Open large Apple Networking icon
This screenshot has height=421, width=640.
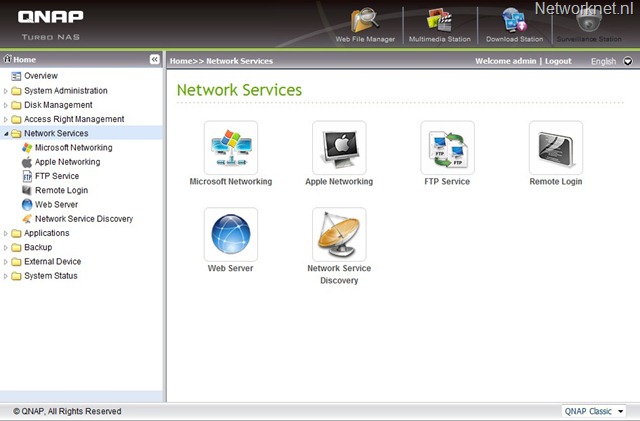(x=339, y=147)
